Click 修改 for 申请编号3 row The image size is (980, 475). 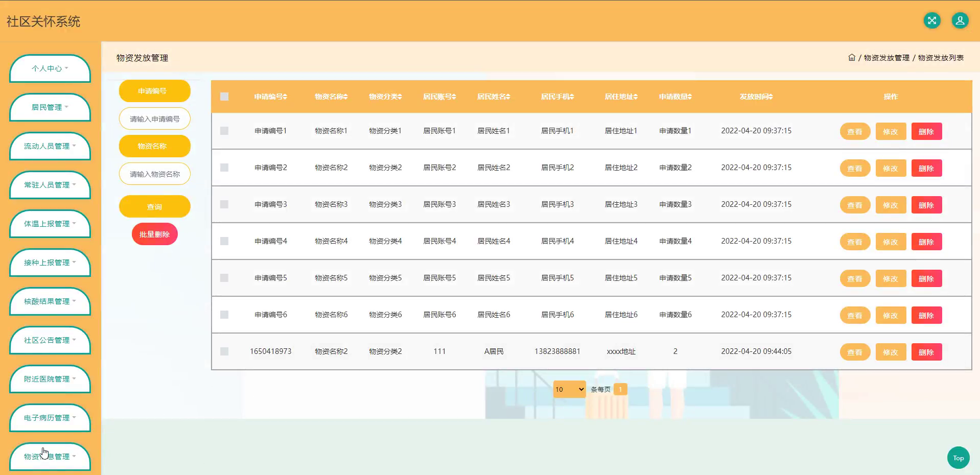coord(891,205)
